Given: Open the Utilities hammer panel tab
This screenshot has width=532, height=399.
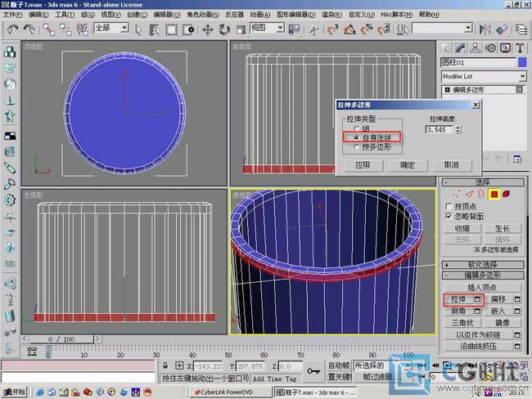Looking at the screenshot, I should [520, 48].
